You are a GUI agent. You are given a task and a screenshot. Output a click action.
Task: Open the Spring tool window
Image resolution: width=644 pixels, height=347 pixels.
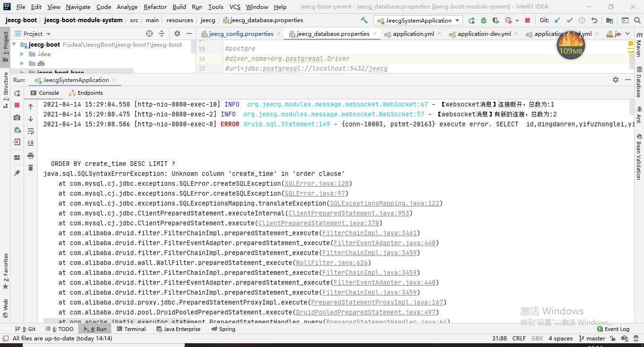point(223,329)
